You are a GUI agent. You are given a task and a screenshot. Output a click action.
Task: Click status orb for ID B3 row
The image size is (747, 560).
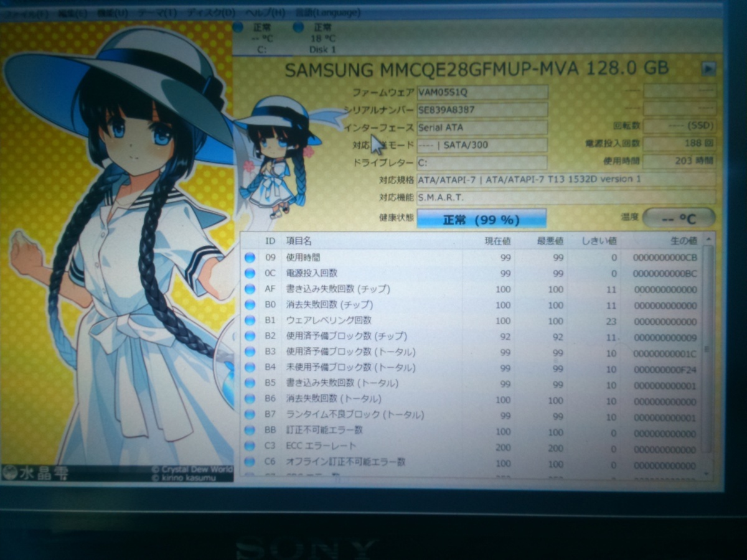(250, 352)
